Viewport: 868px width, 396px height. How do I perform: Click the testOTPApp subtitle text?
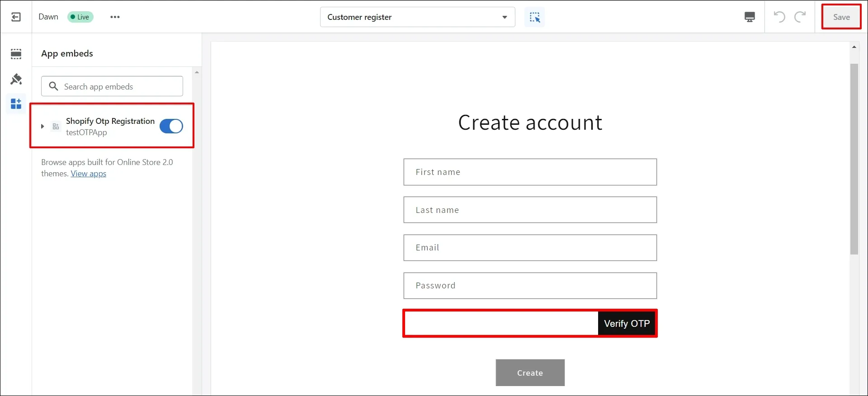click(x=86, y=132)
